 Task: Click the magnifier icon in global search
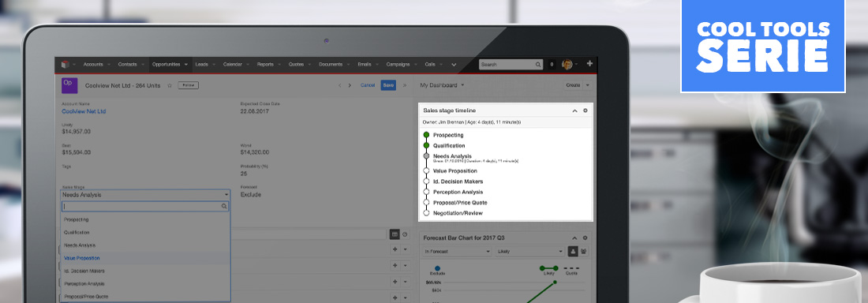(538, 65)
